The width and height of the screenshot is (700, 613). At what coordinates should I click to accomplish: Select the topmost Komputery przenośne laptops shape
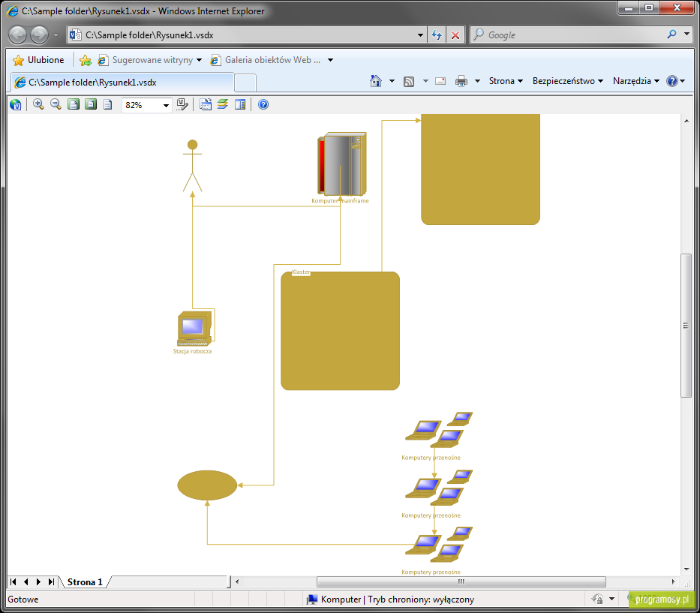tap(439, 430)
